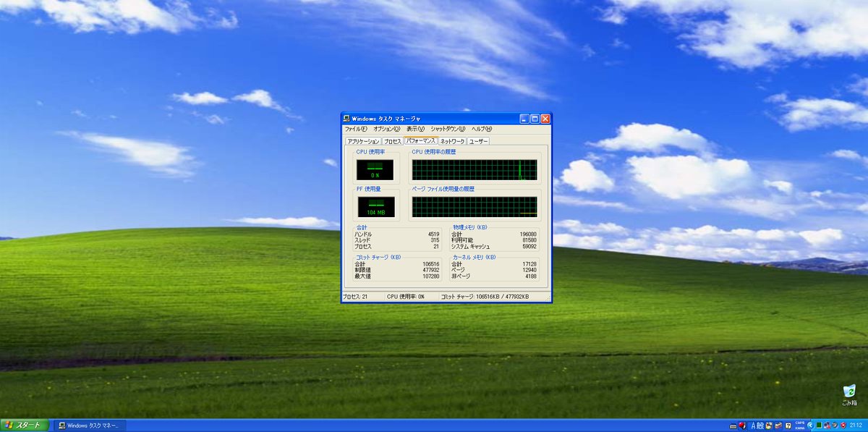Click the Task Manager title bar icon

pos(347,118)
